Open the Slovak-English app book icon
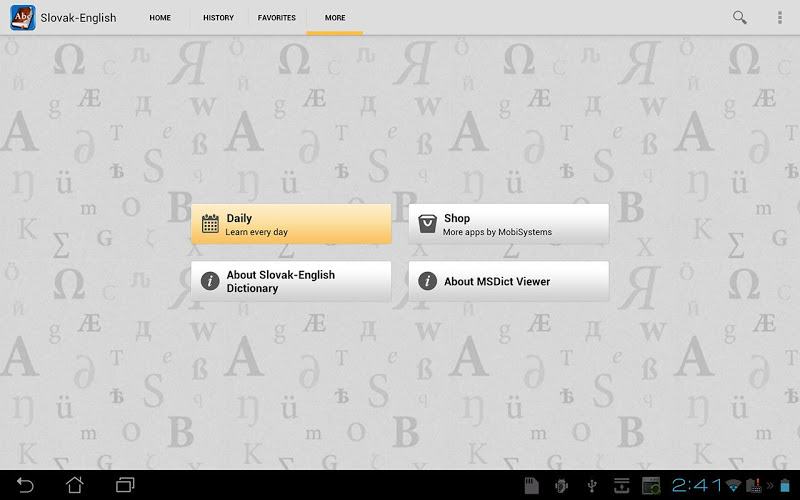The image size is (800, 500). 22,18
